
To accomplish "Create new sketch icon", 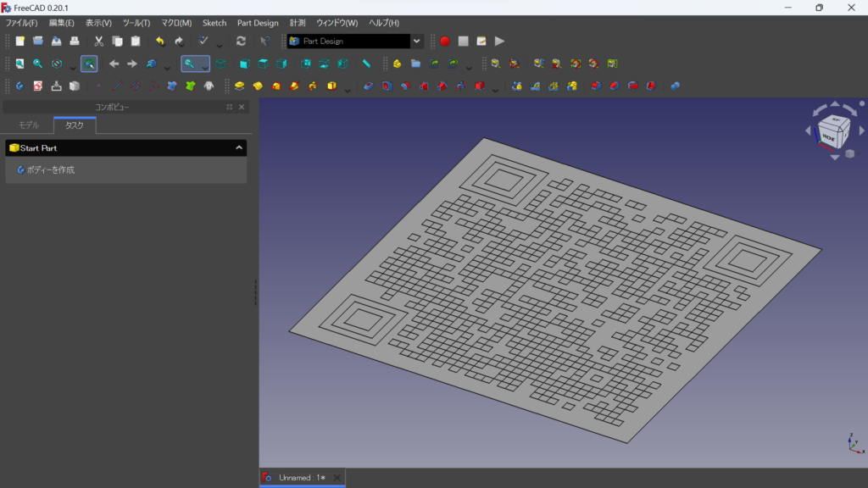I will (x=37, y=86).
